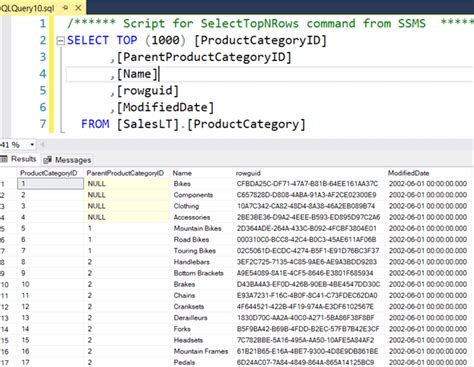Screen dimensions: 474x367
Task: Select rowguid starting with E93A7231
Action: [307, 295]
